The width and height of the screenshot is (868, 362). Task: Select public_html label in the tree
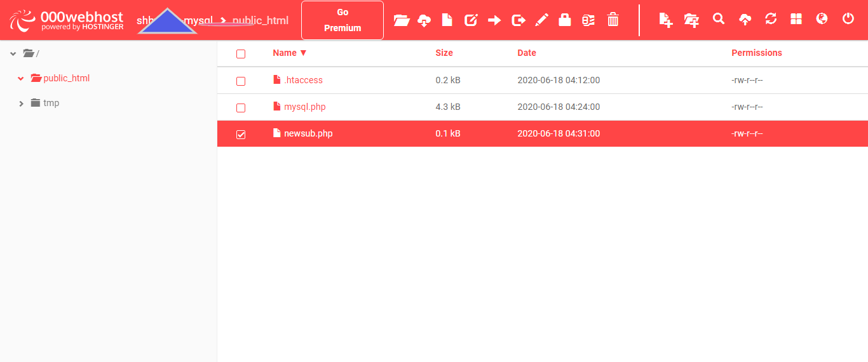tap(67, 78)
